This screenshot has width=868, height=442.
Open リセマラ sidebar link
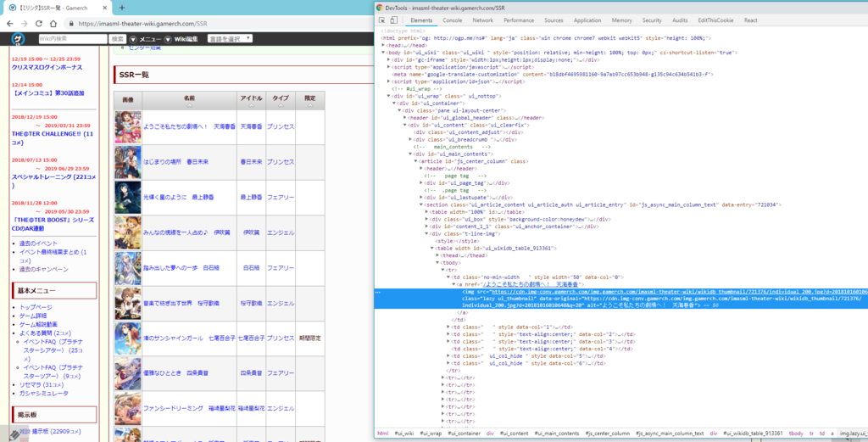tap(31, 385)
